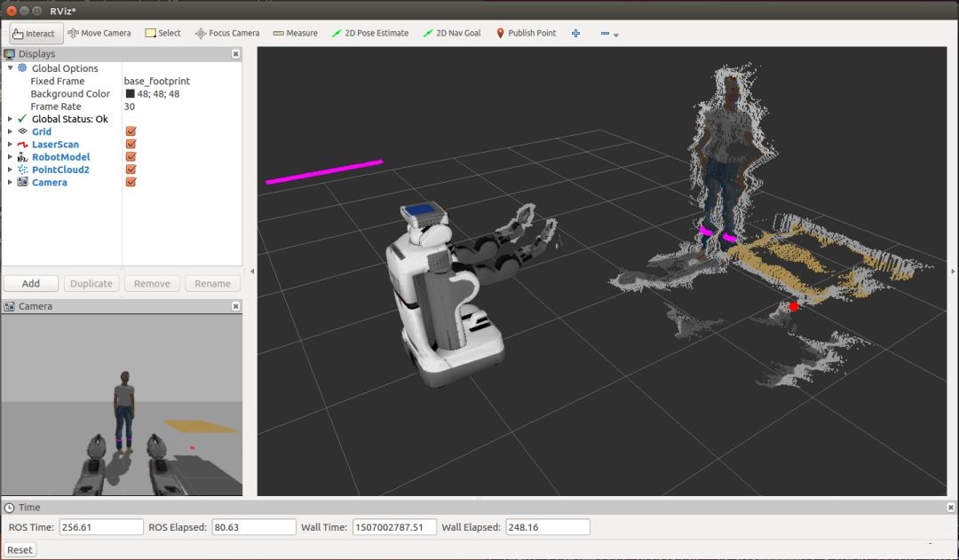Close the Camera panel
Viewport: 959px width, 560px height.
click(x=235, y=306)
